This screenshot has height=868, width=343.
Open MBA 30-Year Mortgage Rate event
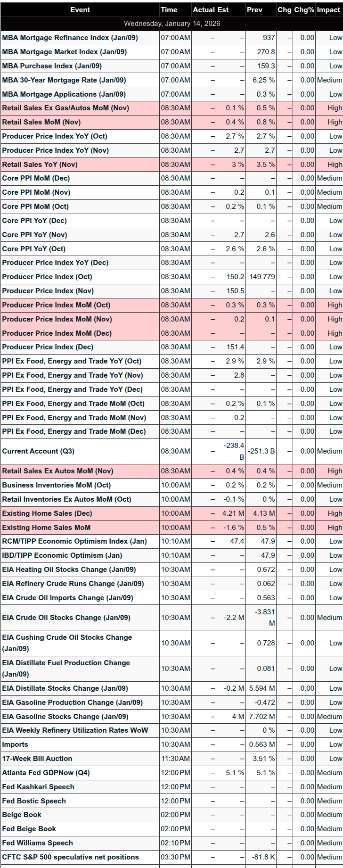click(x=64, y=80)
